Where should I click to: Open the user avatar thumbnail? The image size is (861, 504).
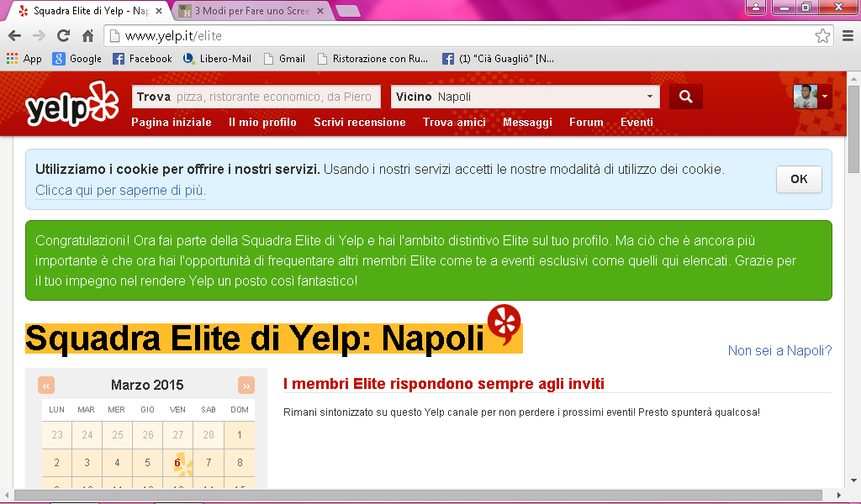pos(806,97)
